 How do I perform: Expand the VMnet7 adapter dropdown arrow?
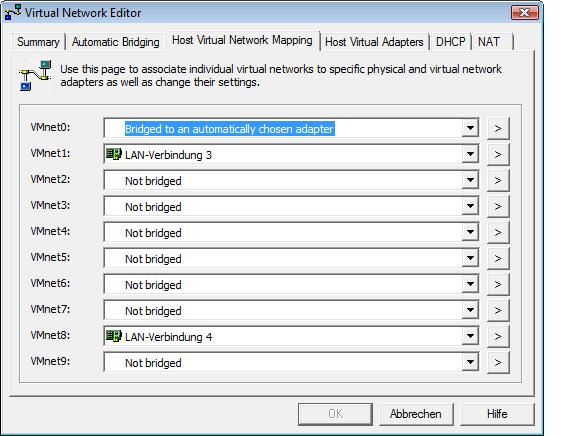point(470,310)
